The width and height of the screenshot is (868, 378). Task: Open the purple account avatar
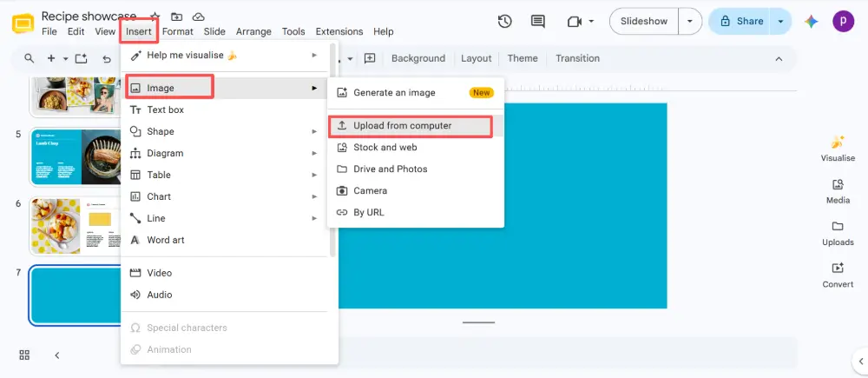coord(843,21)
